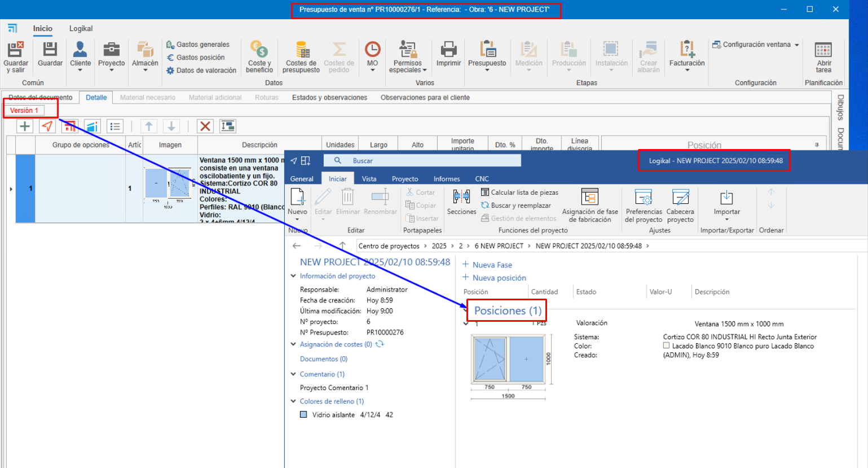The height and width of the screenshot is (468, 868).
Task: Click the Nueva posición link
Action: point(494,278)
